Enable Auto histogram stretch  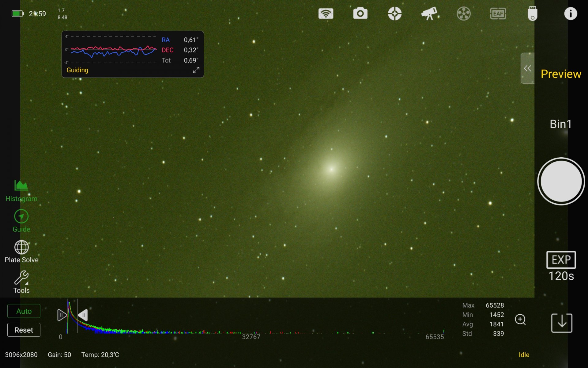point(24,311)
